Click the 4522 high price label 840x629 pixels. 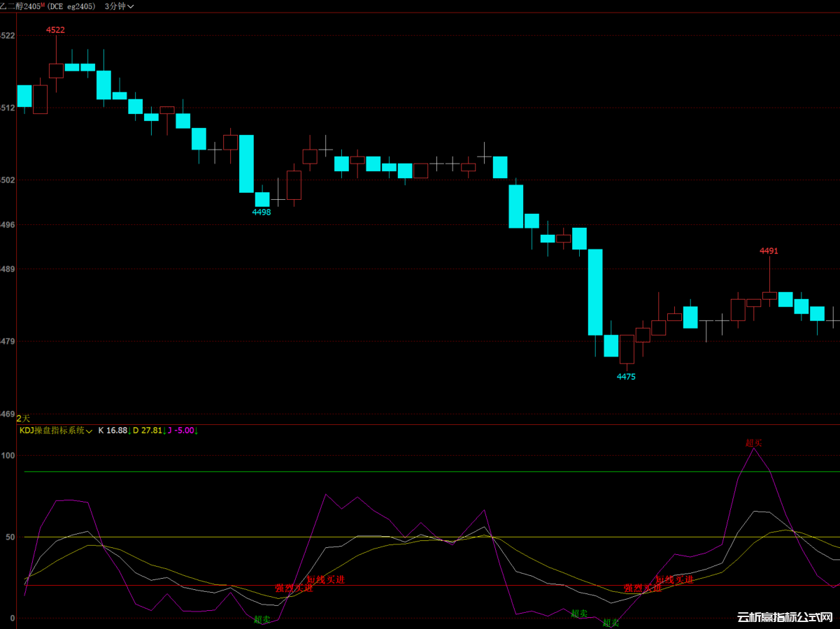tap(56, 30)
